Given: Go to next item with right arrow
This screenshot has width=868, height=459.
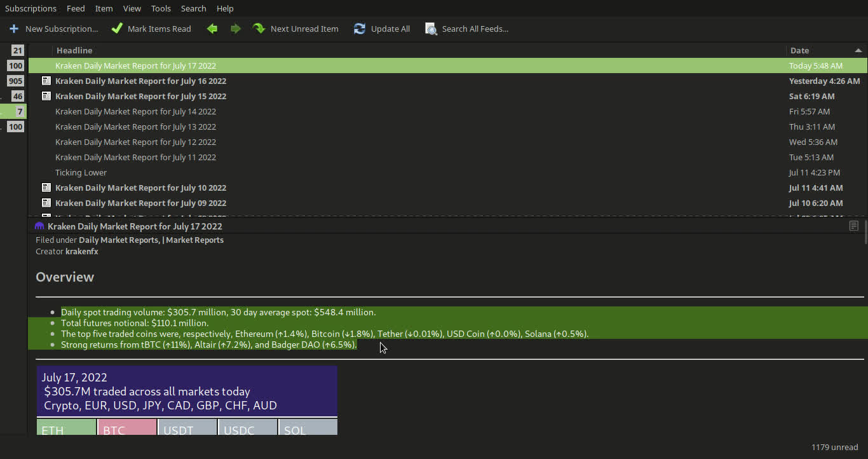Looking at the screenshot, I should click(x=236, y=29).
